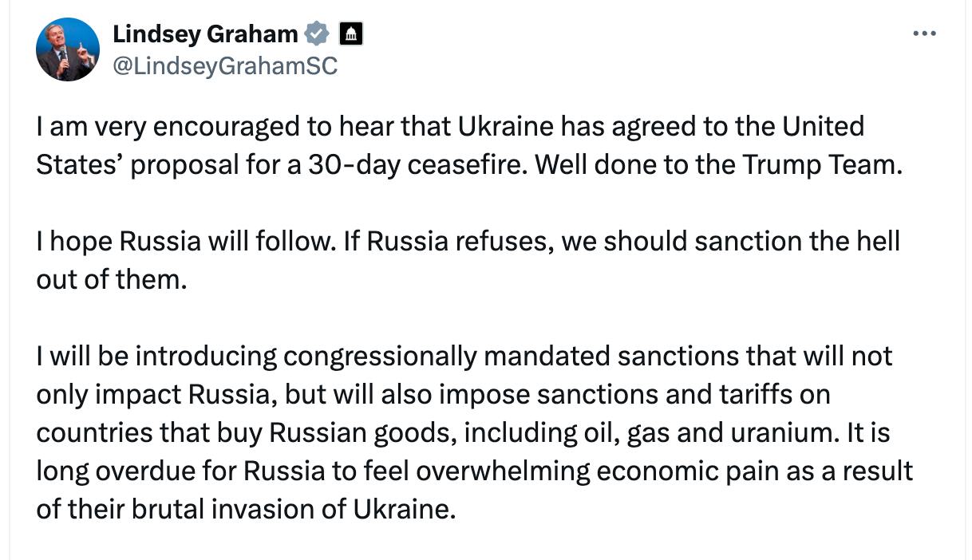972x560 pixels.
Task: Open the @LindseyGrahamSC handle link
Action: point(225,65)
